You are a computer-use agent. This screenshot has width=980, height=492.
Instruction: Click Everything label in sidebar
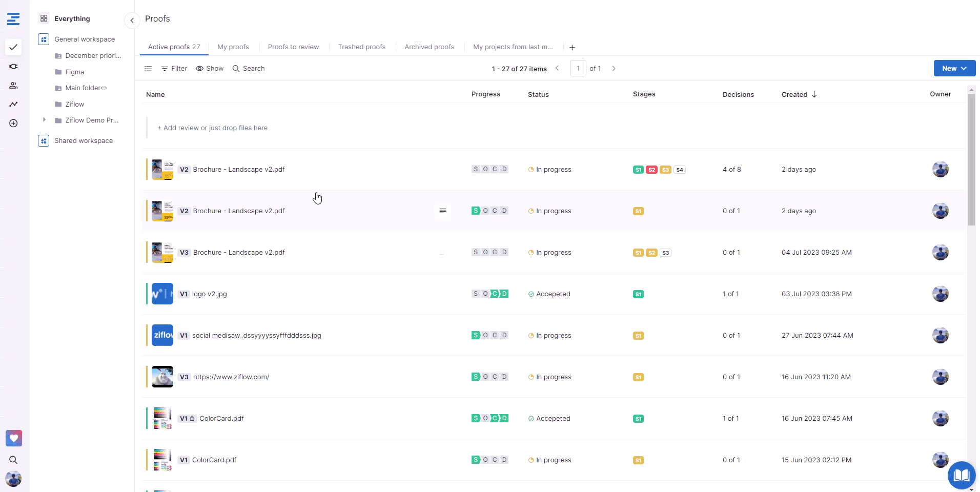tap(72, 18)
